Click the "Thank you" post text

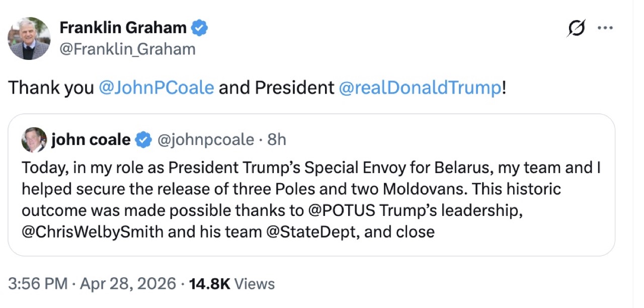click(51, 88)
